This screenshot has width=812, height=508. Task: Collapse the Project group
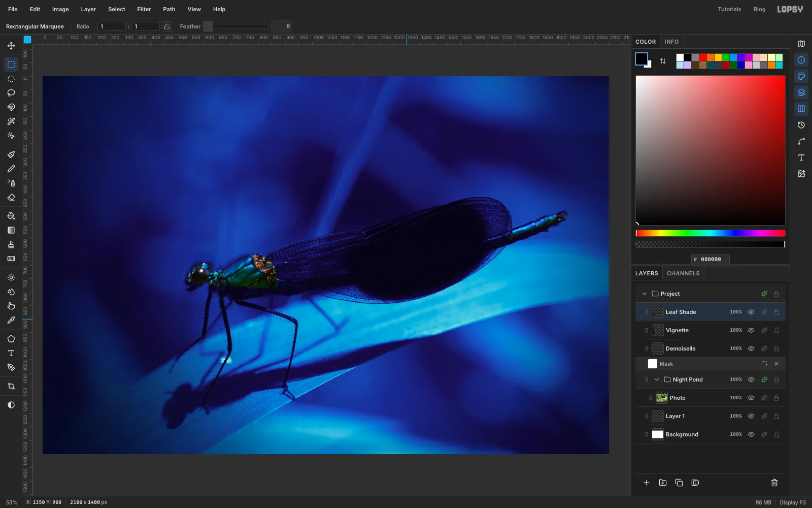pyautogui.click(x=645, y=294)
